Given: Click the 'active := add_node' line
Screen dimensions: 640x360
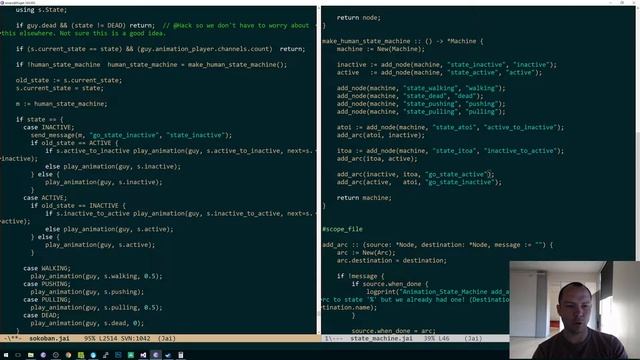Looking at the screenshot, I should pos(439,73).
